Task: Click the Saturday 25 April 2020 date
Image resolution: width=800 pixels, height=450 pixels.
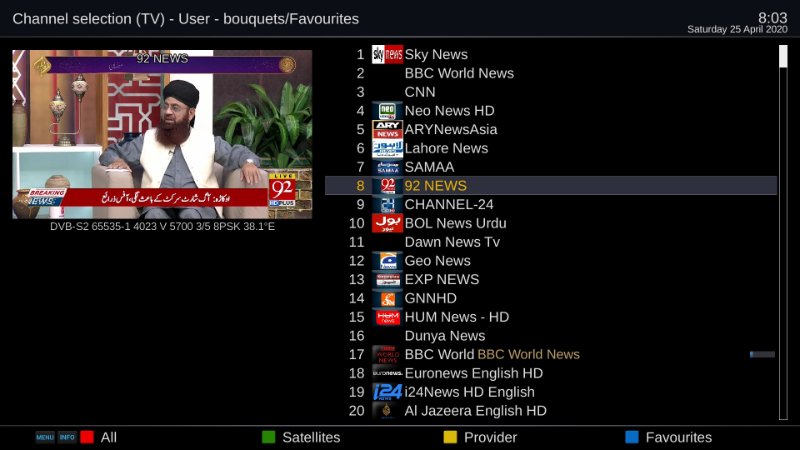Action: tap(737, 29)
